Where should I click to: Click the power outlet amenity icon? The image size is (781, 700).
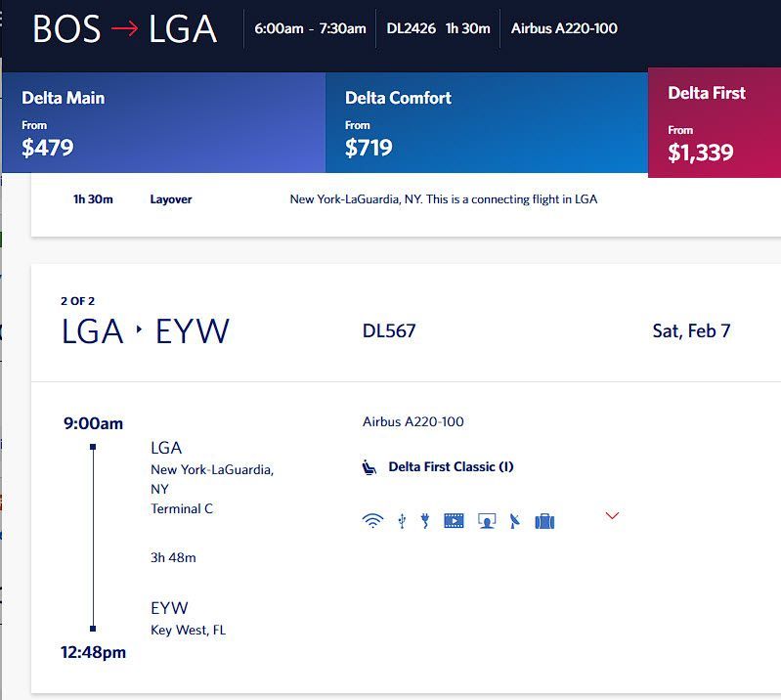[x=425, y=521]
